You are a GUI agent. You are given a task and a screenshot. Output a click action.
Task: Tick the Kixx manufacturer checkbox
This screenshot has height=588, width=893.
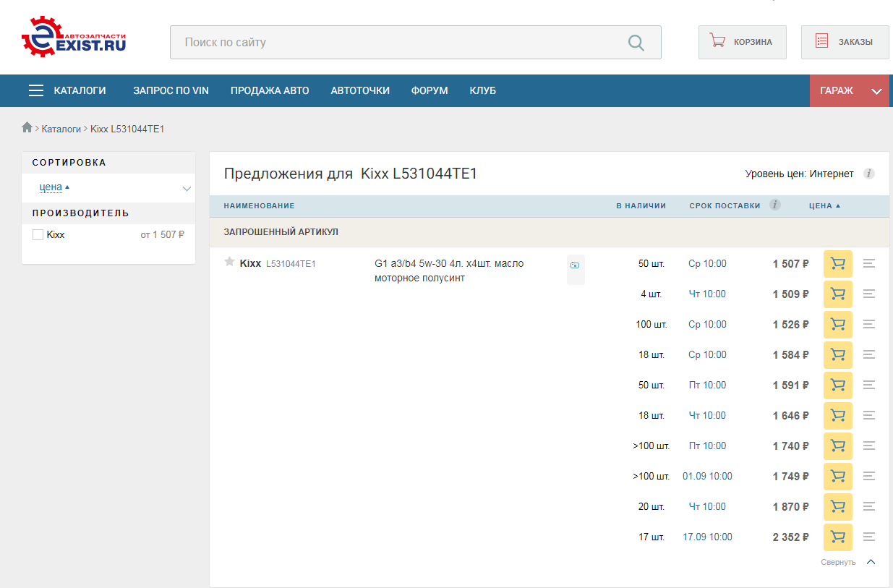tap(38, 235)
